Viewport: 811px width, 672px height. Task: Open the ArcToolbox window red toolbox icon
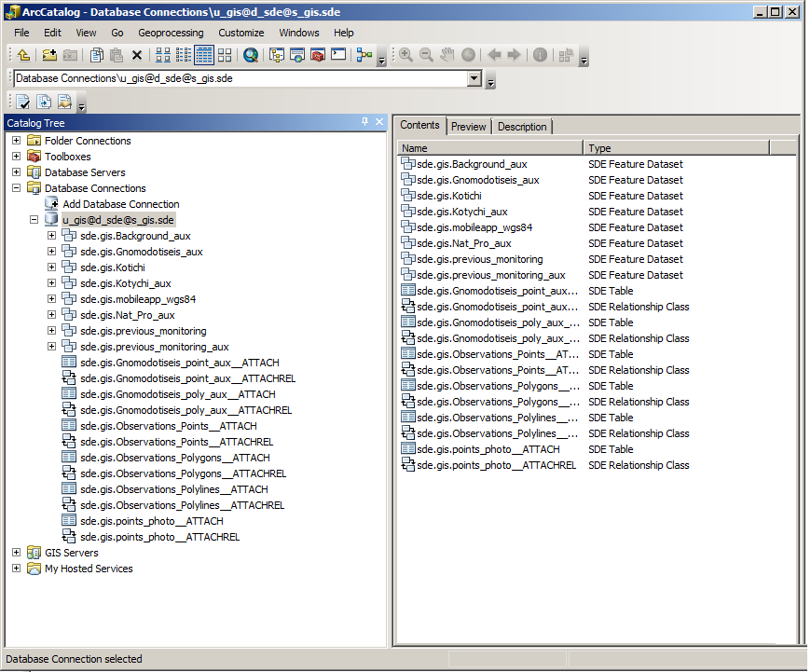pyautogui.click(x=318, y=55)
